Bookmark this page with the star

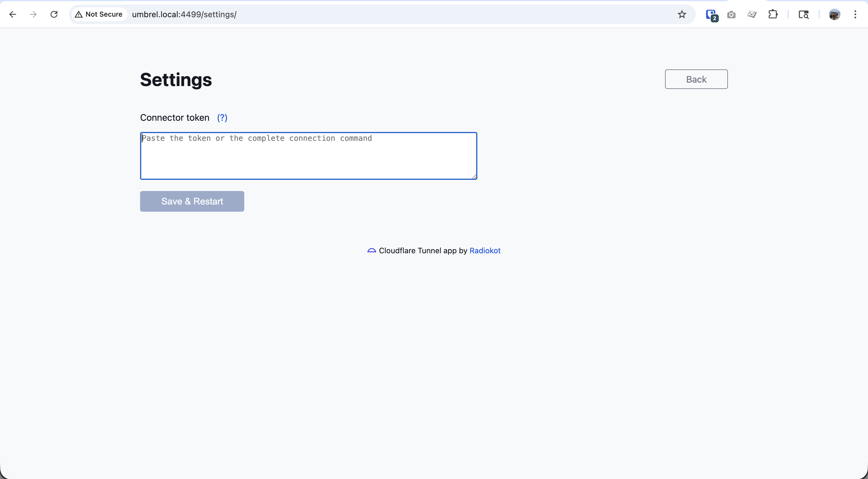pos(682,14)
